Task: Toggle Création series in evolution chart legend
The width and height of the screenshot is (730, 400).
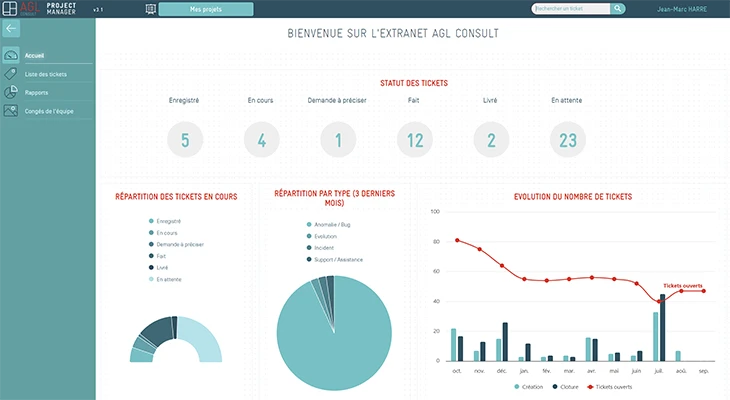Action: coord(528,387)
